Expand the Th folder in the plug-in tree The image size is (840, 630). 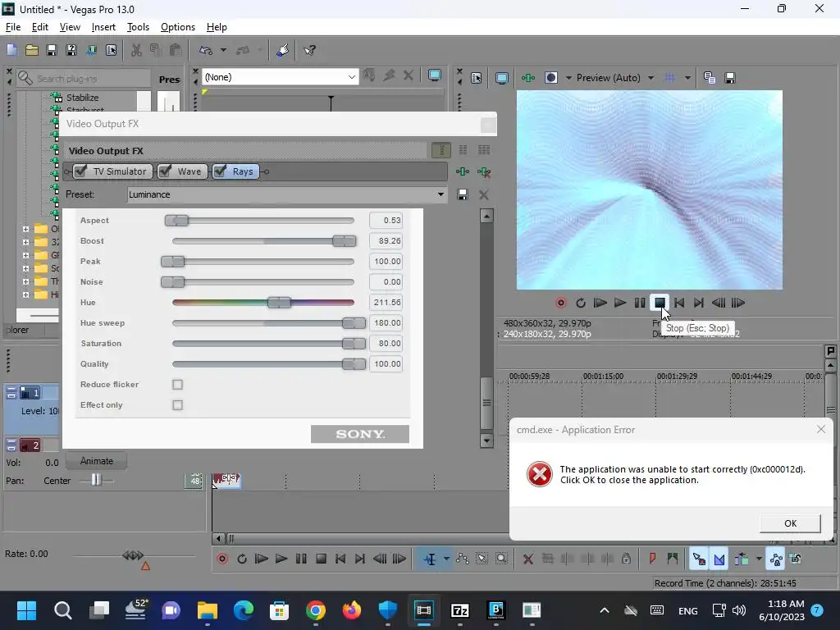point(25,281)
